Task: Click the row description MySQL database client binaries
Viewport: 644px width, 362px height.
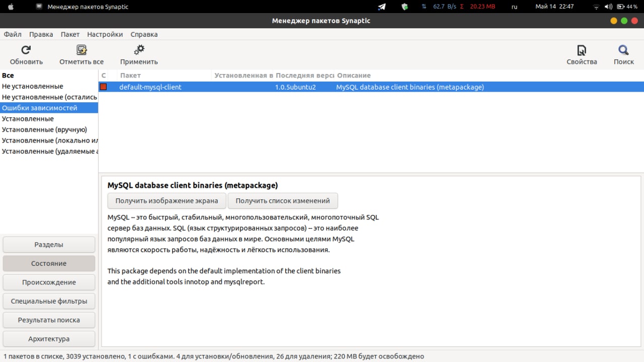Action: (x=410, y=87)
